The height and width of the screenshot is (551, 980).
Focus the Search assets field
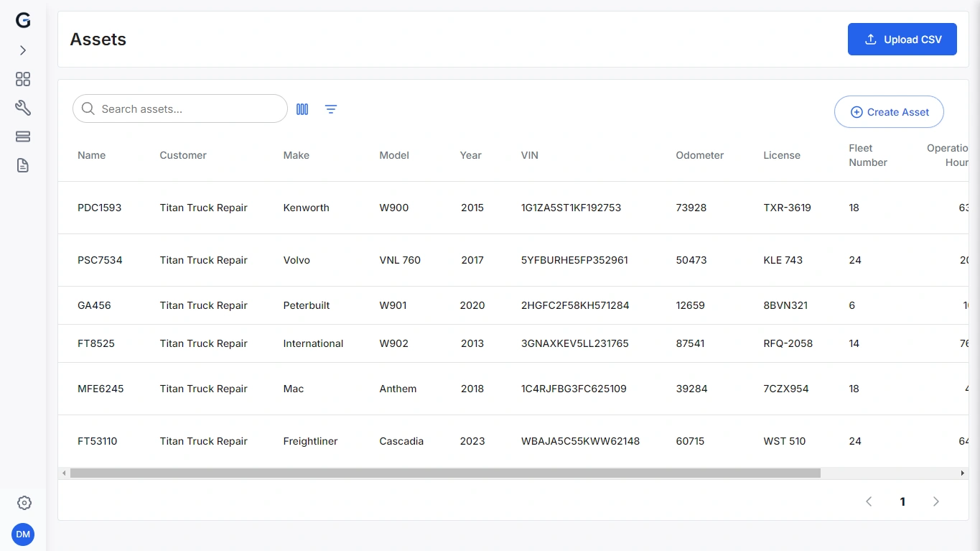(180, 108)
